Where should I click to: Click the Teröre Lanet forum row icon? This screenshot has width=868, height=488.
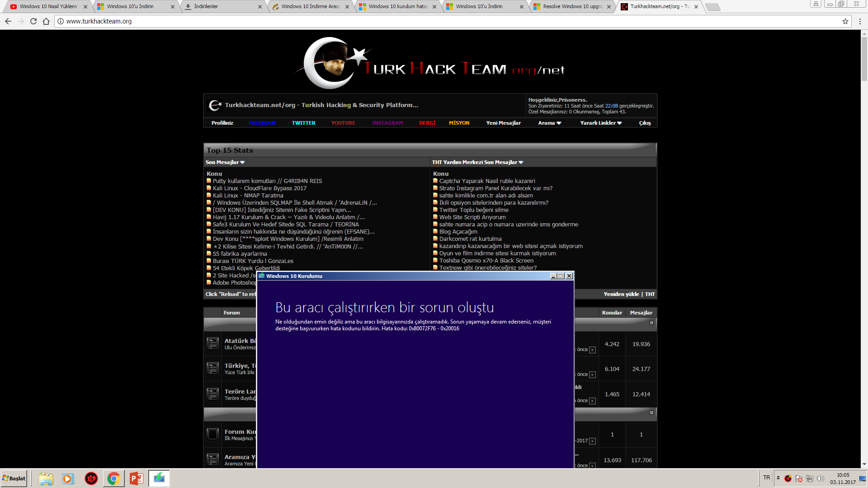click(212, 394)
